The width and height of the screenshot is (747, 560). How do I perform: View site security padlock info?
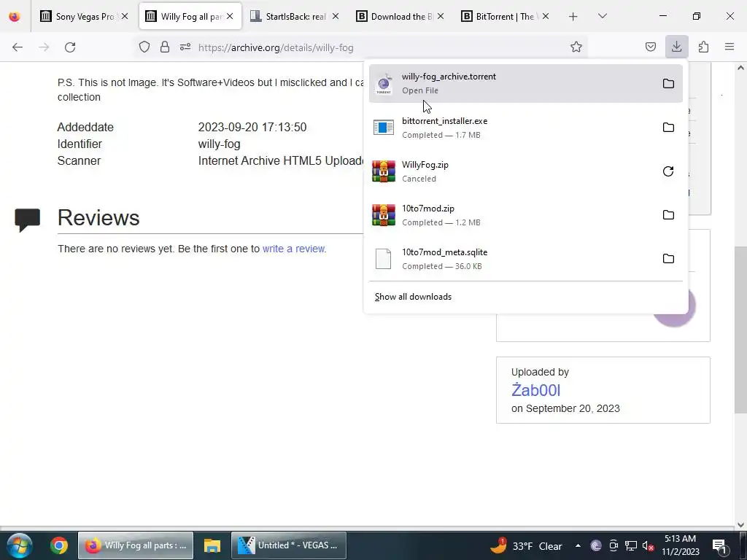(x=165, y=47)
